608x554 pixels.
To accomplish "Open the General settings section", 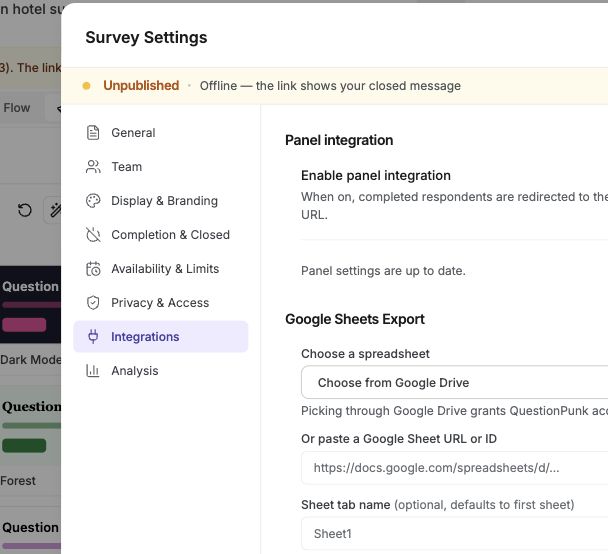I will pos(161,133).
